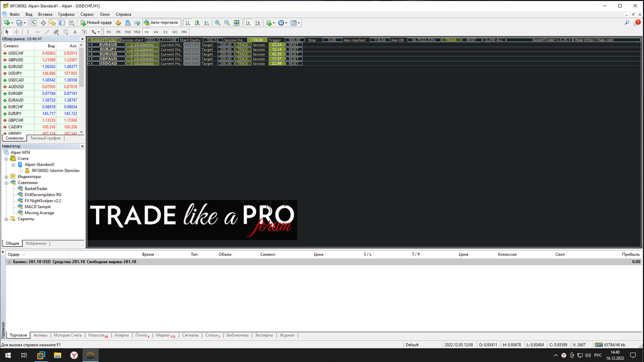Zoom out on the chart
The height and width of the screenshot is (362, 644).
(x=227, y=22)
